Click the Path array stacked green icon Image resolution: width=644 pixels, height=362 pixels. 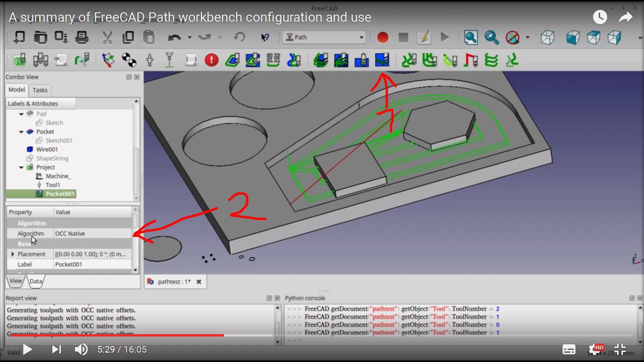491,60
